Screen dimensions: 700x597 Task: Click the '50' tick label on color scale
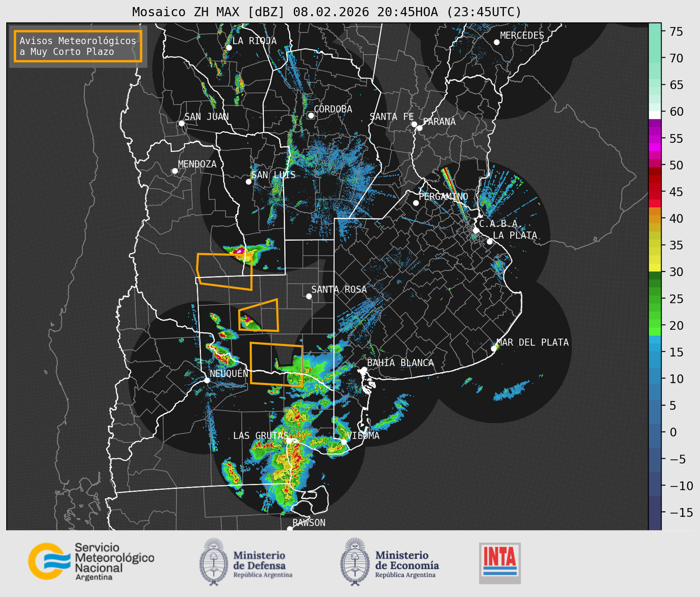(676, 165)
